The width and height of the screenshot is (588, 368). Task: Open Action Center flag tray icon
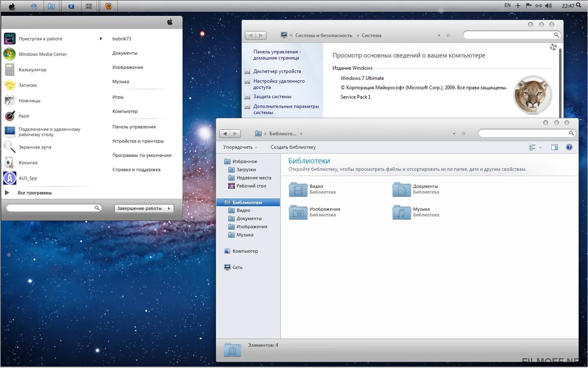(529, 6)
